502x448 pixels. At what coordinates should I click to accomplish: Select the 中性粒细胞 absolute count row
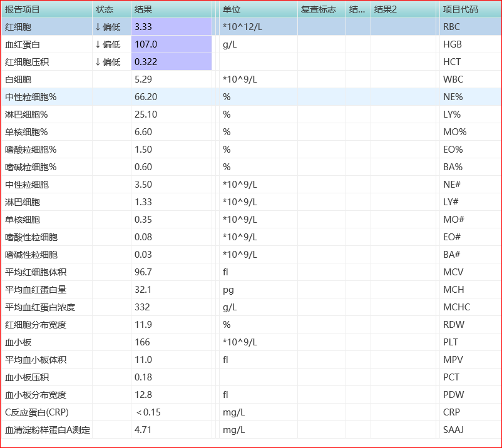[x=27, y=185]
